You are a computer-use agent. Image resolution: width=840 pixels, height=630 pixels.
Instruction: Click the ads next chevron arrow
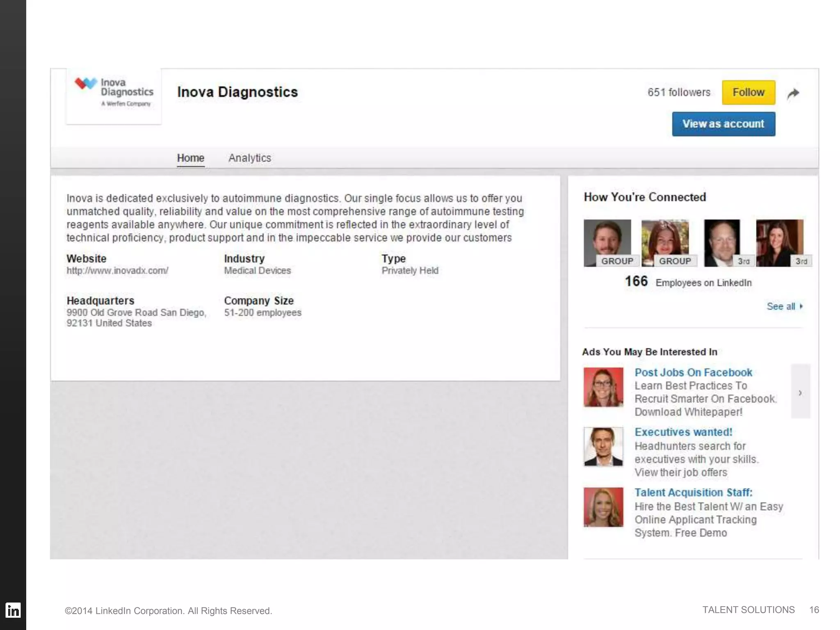[800, 391]
